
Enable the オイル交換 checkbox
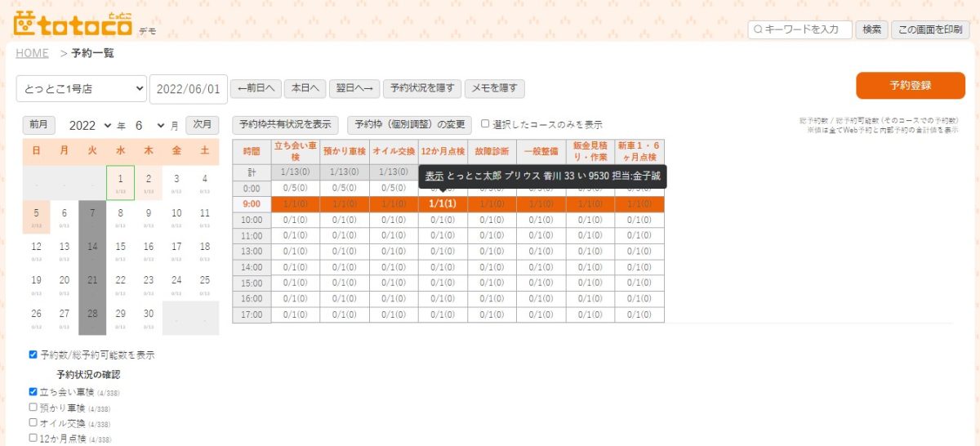click(x=33, y=423)
